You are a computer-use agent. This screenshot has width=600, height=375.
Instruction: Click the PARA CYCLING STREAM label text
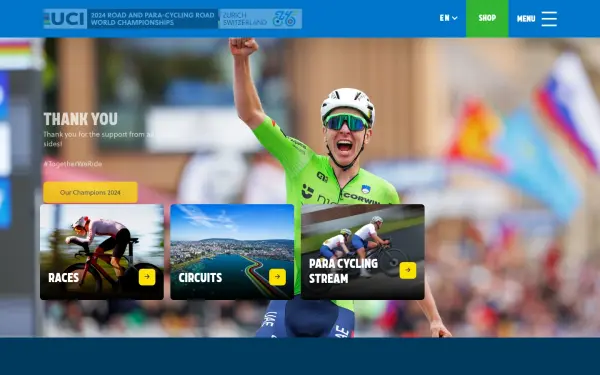pyautogui.click(x=343, y=271)
